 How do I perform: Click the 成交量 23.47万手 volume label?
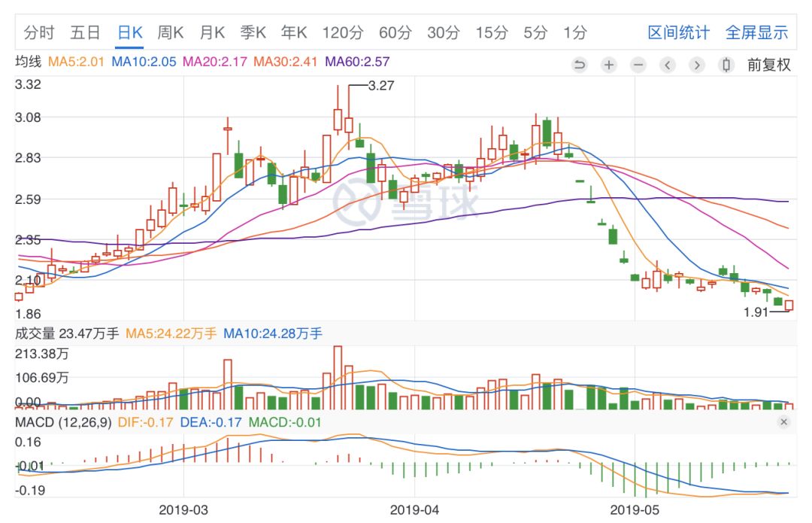pos(67,333)
